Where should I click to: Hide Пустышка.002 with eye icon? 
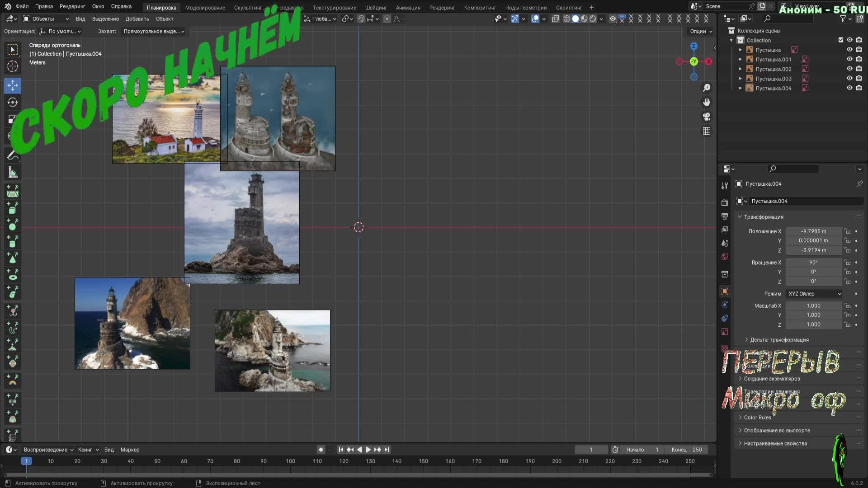[849, 69]
